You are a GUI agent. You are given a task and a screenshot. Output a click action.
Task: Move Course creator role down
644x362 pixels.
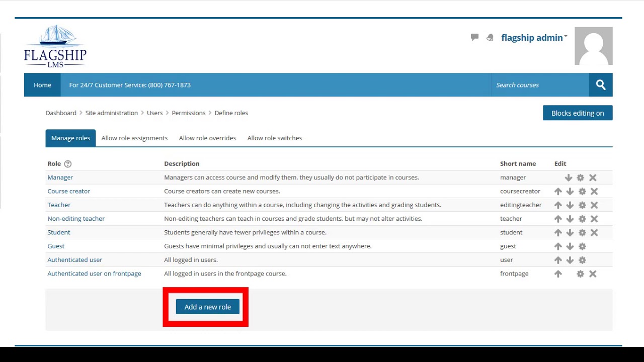(570, 192)
